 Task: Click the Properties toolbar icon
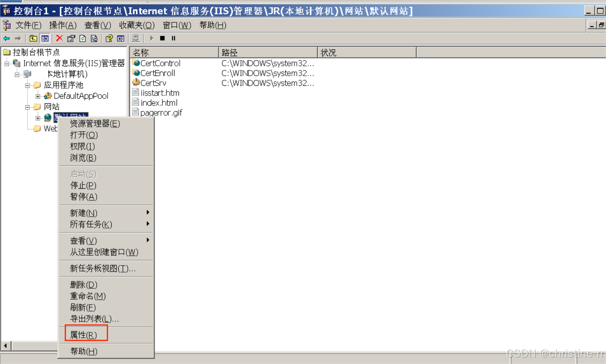coord(71,38)
